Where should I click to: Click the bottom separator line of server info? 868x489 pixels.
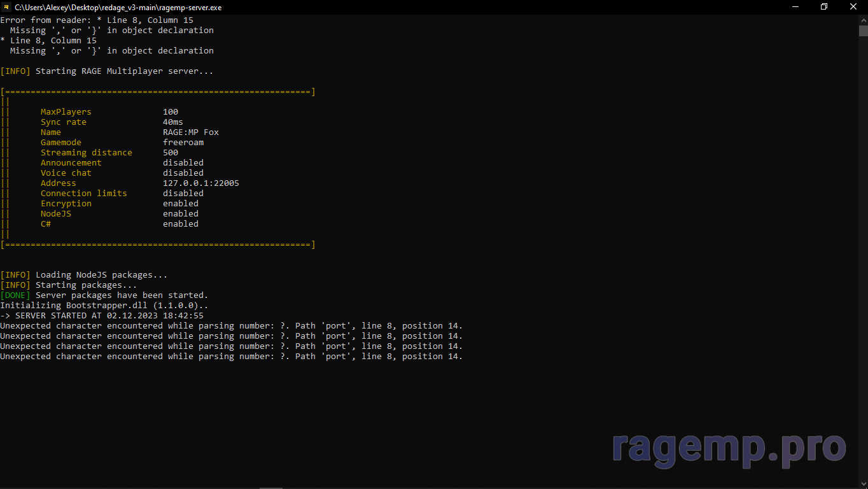[x=158, y=244]
